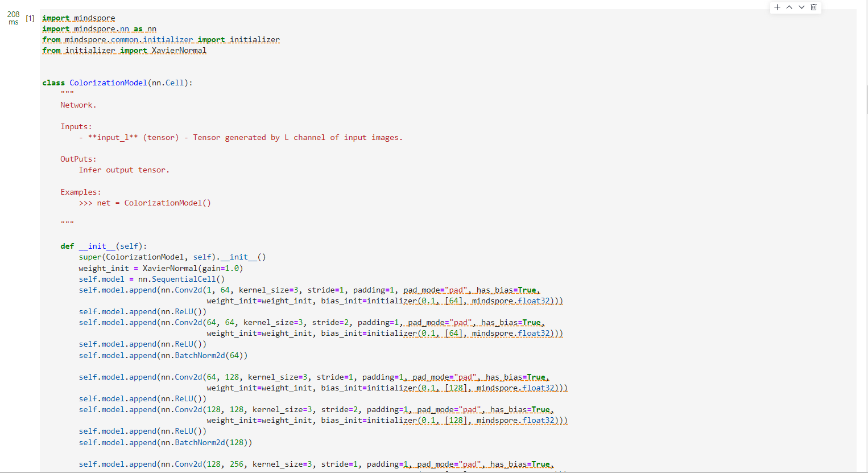Click ">>> net = ColorizationModel()" example line
Image resolution: width=868 pixels, height=473 pixels.
point(144,203)
